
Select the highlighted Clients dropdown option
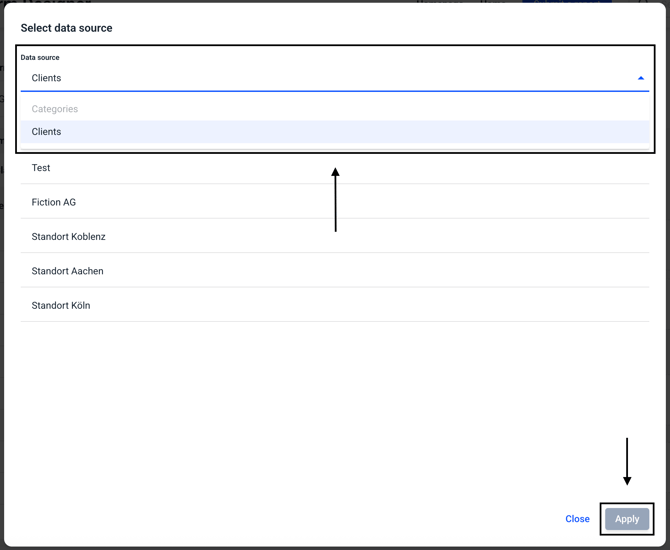click(x=47, y=132)
